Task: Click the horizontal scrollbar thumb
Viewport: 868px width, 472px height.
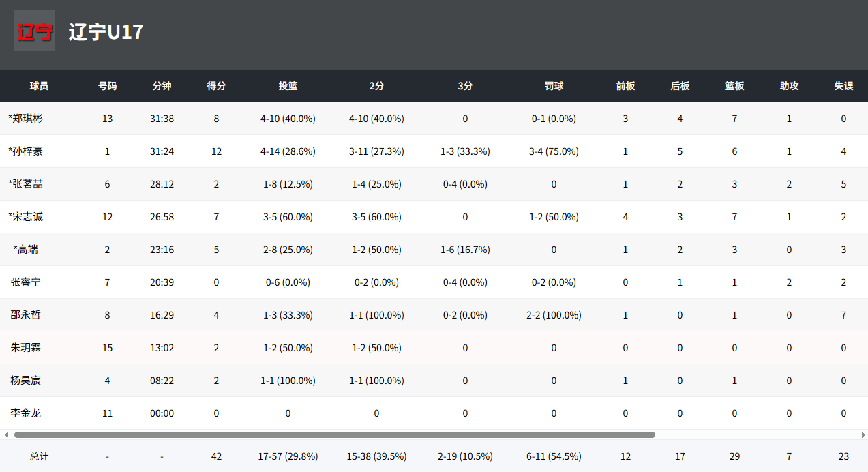Action: (334, 434)
